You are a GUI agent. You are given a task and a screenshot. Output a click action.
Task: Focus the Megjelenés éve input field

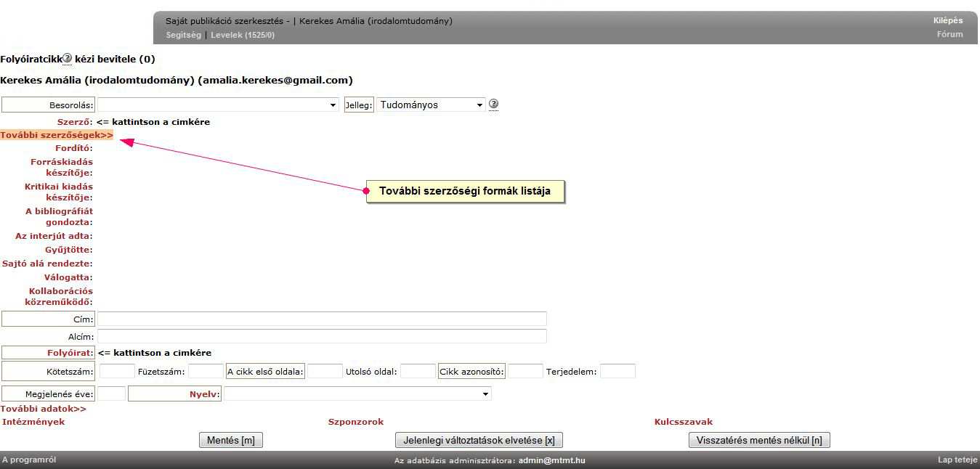click(x=112, y=393)
